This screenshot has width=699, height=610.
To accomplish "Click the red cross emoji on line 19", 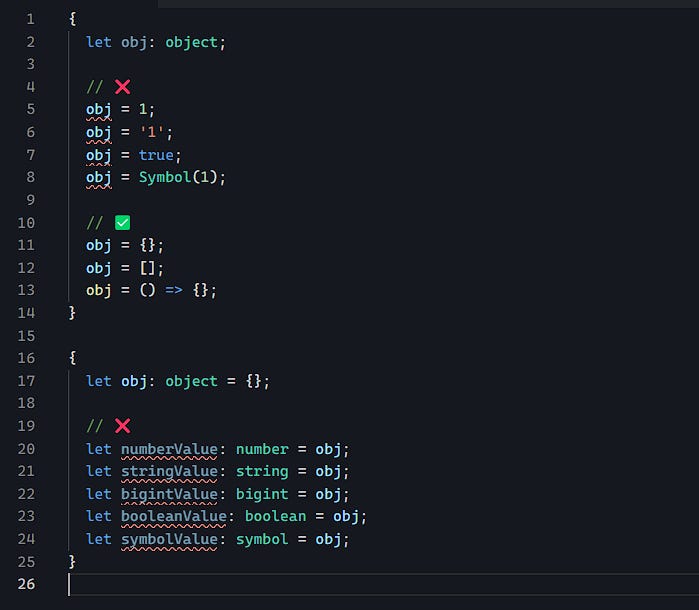I will point(123,426).
